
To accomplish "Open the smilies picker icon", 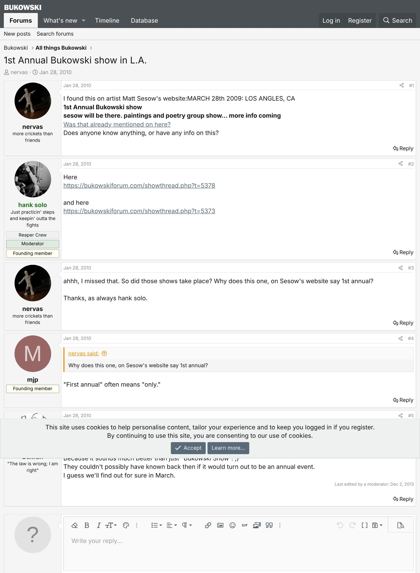I will pyautogui.click(x=232, y=525).
